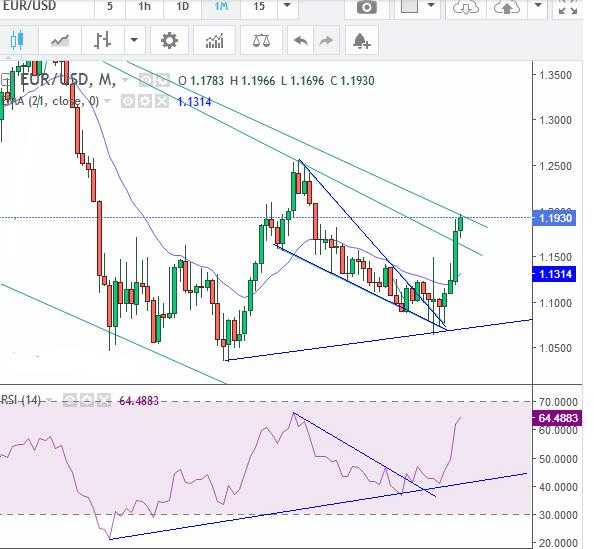Toggle fullscreen mode with the arrows icon
Viewport: 594px width, 549px height.
(568, 7)
